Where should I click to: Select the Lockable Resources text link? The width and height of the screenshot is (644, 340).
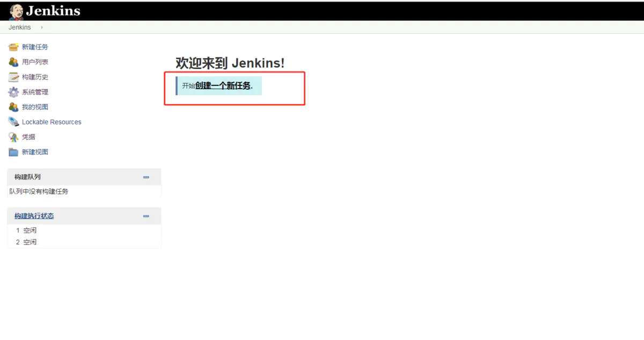(x=52, y=122)
